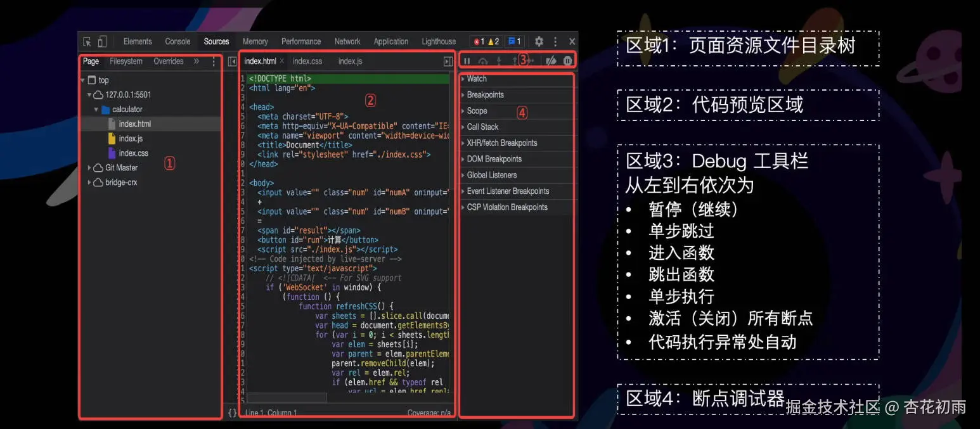Select the Sources panel tab
Viewport: 980px width, 429px height.
[x=216, y=42]
